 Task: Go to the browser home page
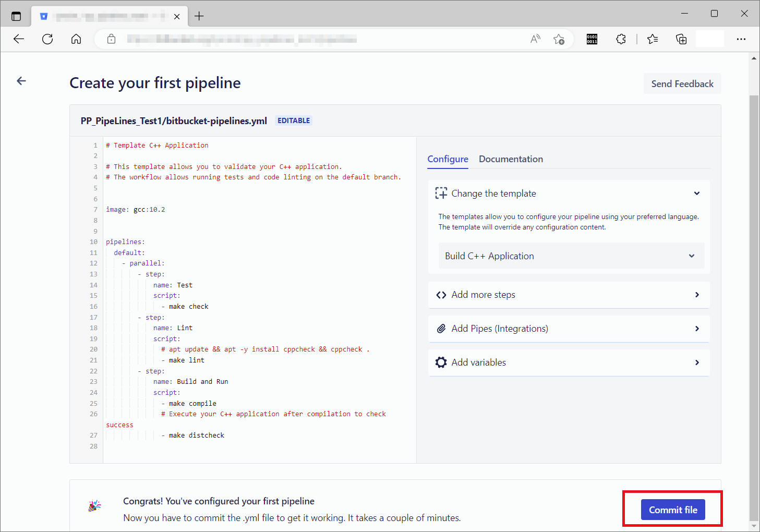tap(76, 39)
